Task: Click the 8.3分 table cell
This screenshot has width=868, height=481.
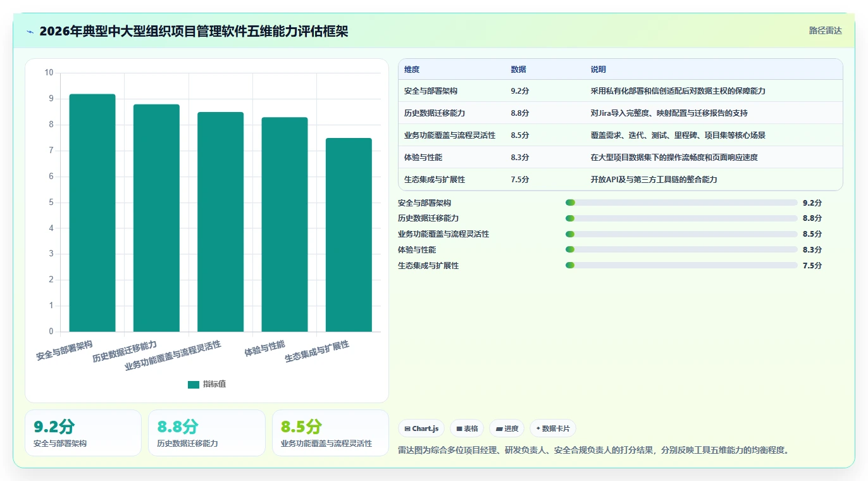Action: click(x=520, y=158)
